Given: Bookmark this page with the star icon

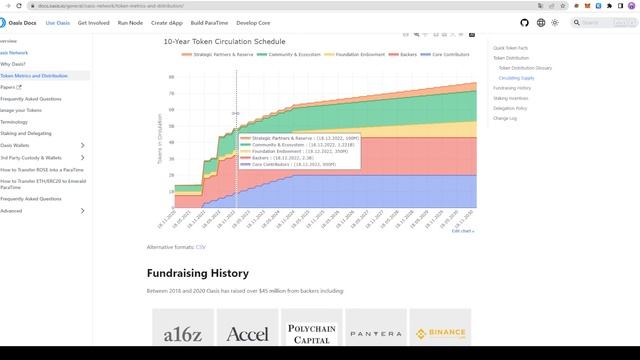Looking at the screenshot, I should pos(563,6).
